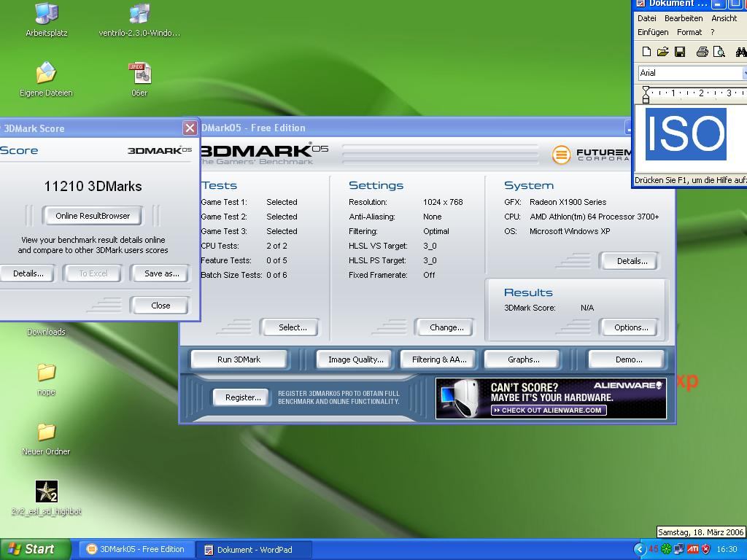This screenshot has height=560, width=747.
Task: Open the Format menu in WordPad
Action: (689, 32)
